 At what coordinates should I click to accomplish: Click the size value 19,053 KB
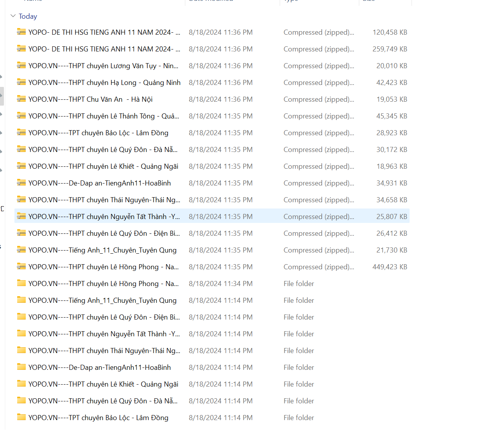392,99
